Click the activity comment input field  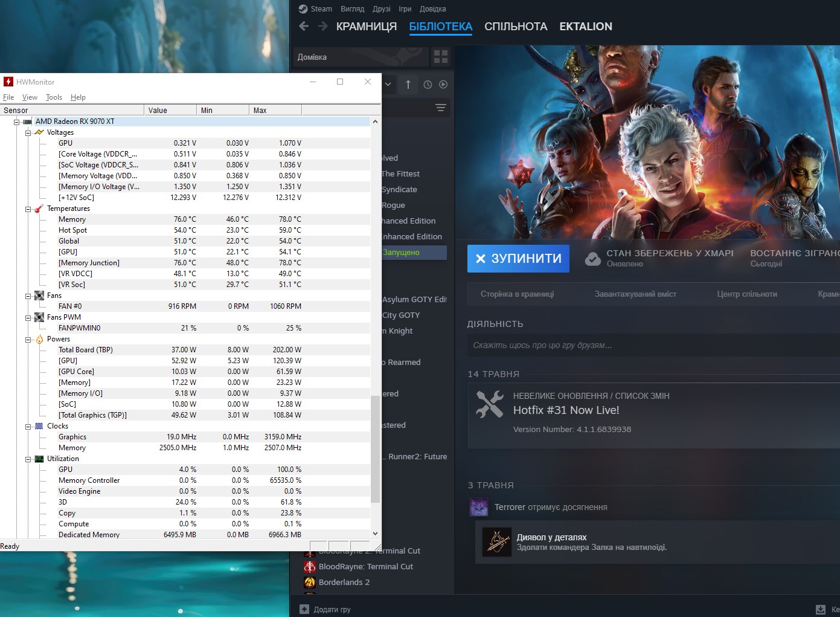[x=653, y=345]
